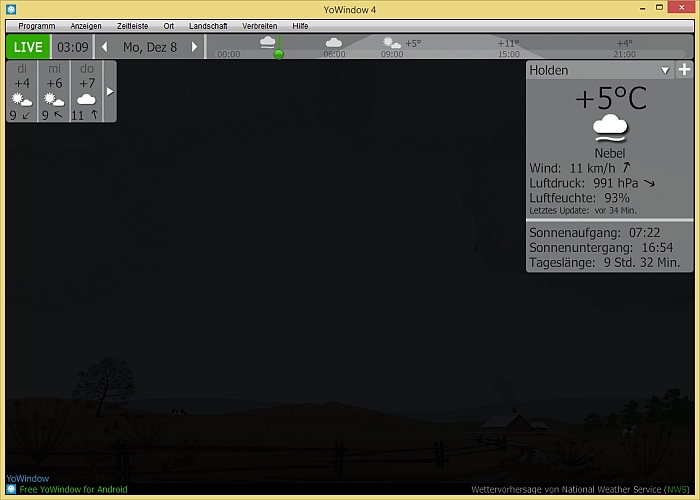
Task: Open 'Free YoWindow for Android' link
Action: tap(73, 489)
